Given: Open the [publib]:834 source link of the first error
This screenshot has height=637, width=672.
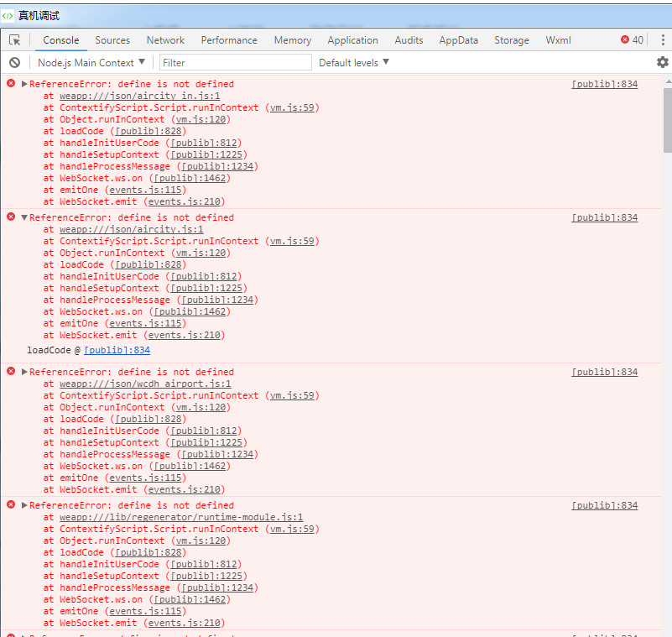Looking at the screenshot, I should click(x=605, y=84).
